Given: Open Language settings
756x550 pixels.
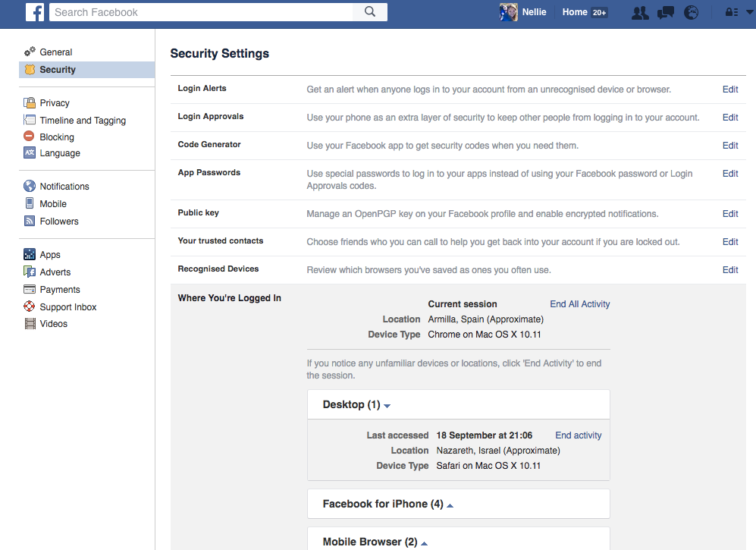Looking at the screenshot, I should (60, 153).
